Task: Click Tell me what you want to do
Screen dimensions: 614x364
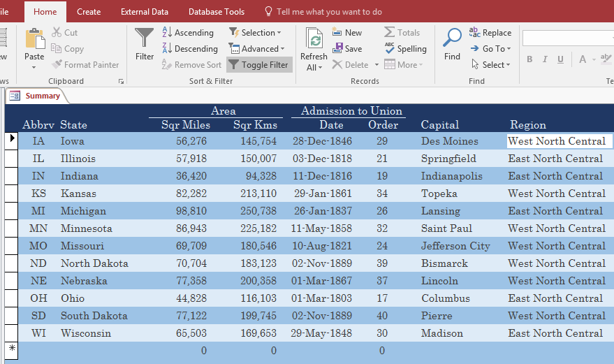Action: [x=329, y=12]
